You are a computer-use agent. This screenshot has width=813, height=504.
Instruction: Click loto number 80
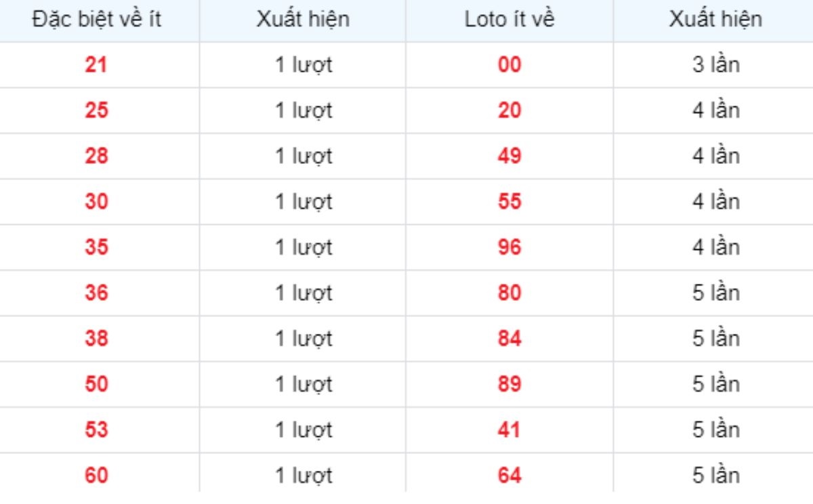pos(509,293)
